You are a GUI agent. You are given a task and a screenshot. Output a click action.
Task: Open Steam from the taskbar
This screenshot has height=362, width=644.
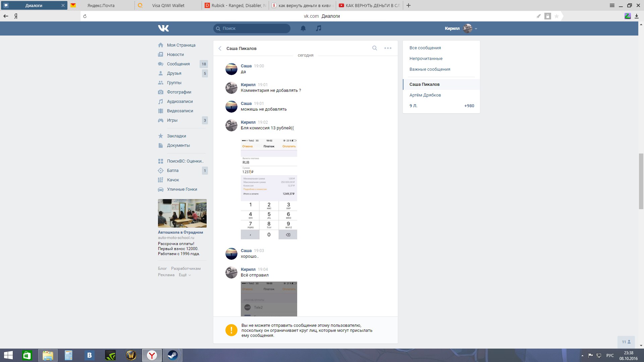[x=173, y=355]
